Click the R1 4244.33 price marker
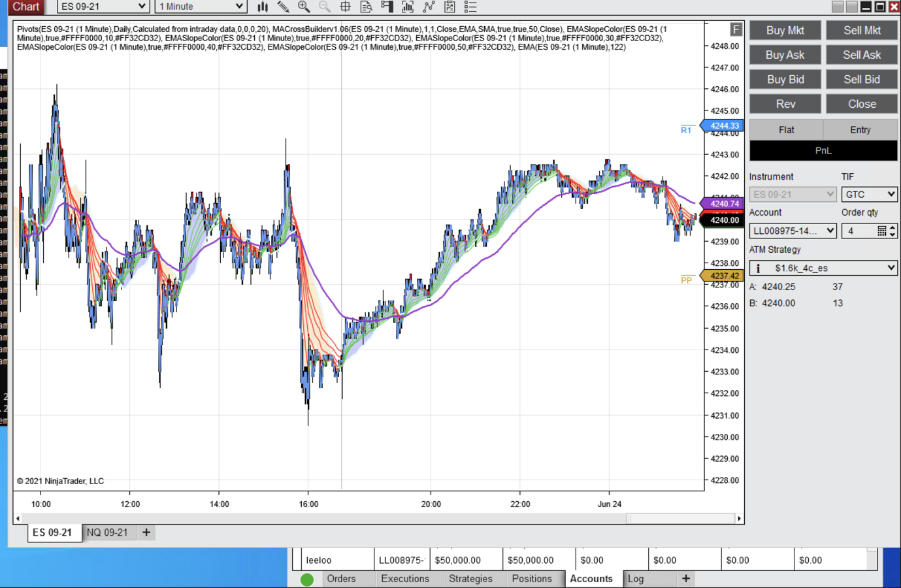 point(721,126)
